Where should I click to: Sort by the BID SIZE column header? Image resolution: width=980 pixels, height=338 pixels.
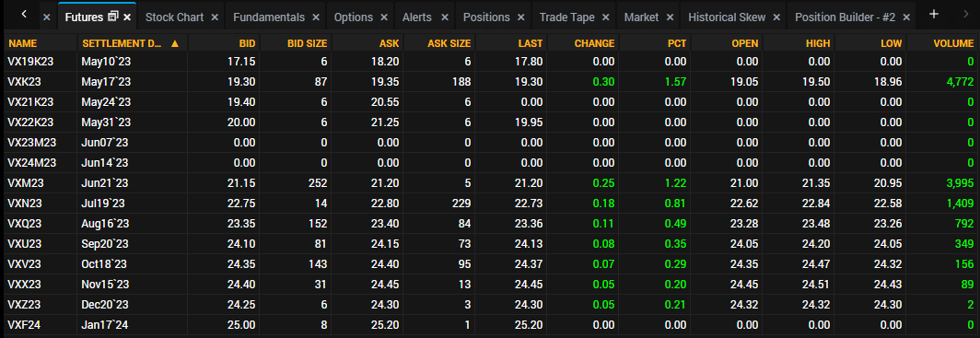coord(308,43)
